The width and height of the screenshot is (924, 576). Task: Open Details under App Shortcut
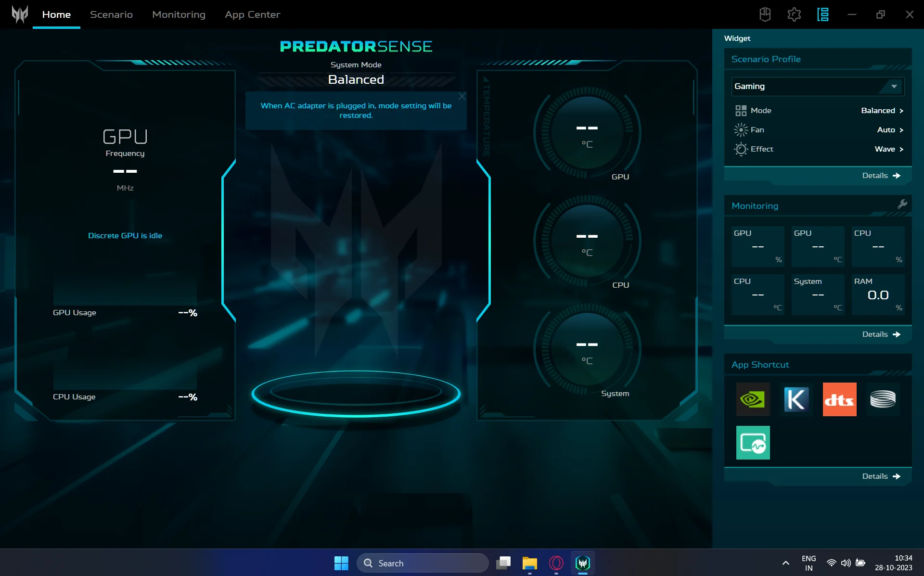click(x=881, y=476)
